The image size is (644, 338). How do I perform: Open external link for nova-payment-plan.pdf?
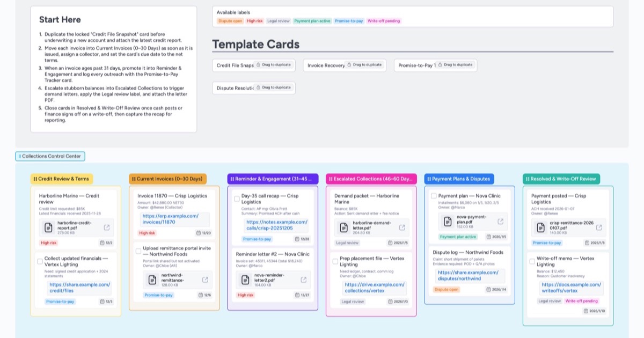501,222
